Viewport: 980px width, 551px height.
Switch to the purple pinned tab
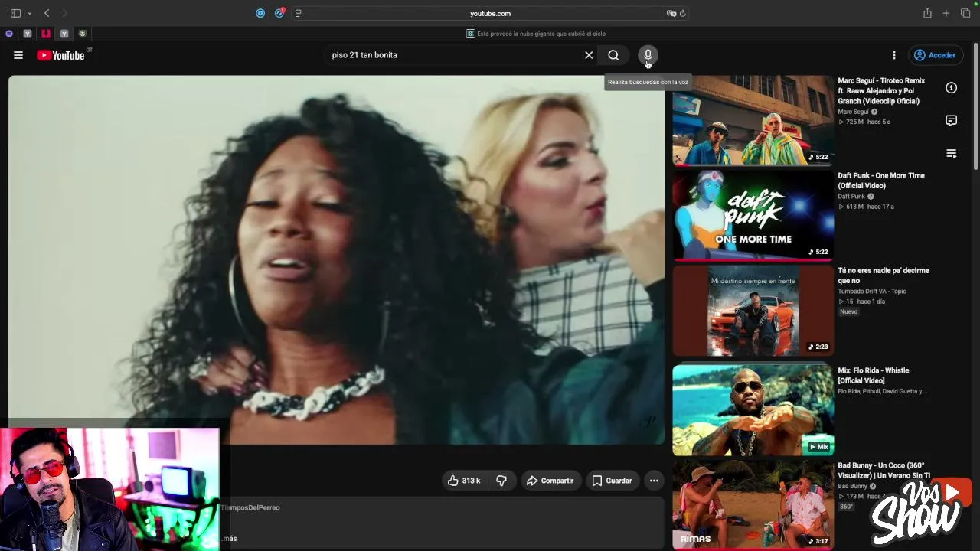pos(9,34)
